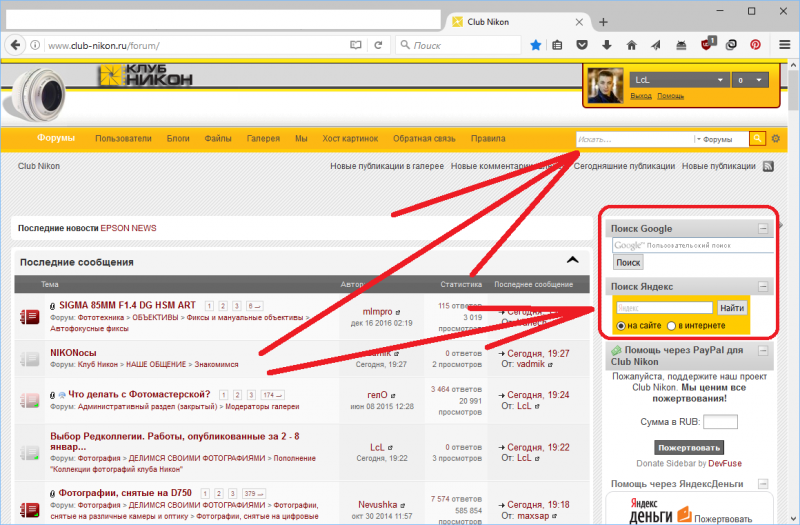Open Новые публикации в галерее link
This screenshot has width=800, height=525.
click(x=387, y=166)
